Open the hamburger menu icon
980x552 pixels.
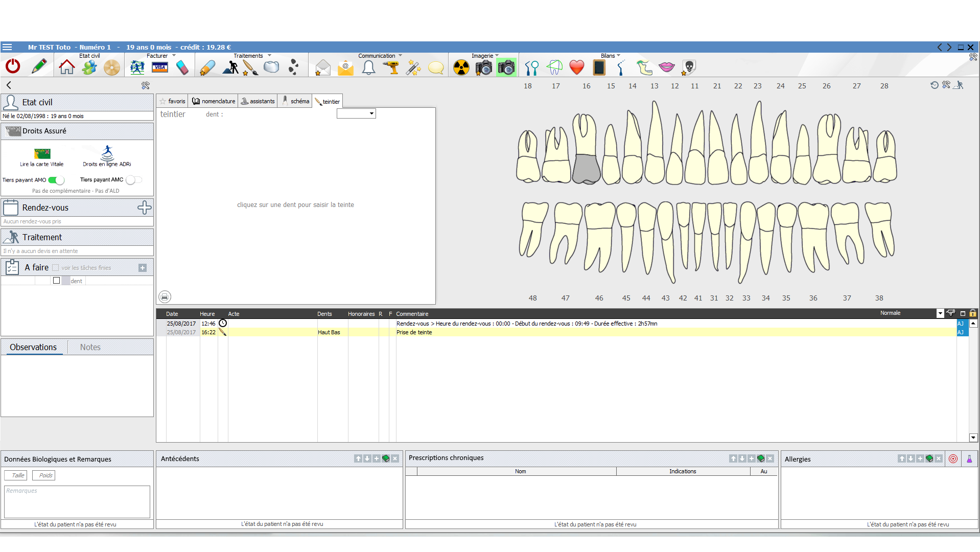7,47
